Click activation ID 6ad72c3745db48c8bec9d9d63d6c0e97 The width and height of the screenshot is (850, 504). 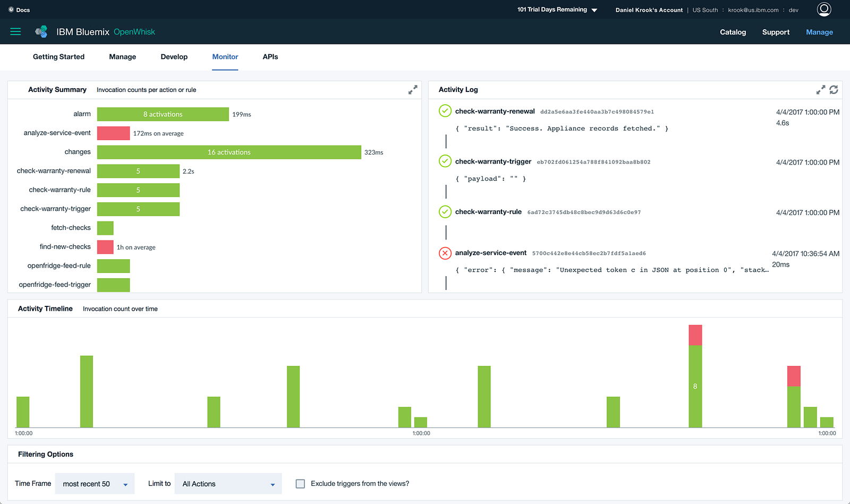coord(584,212)
